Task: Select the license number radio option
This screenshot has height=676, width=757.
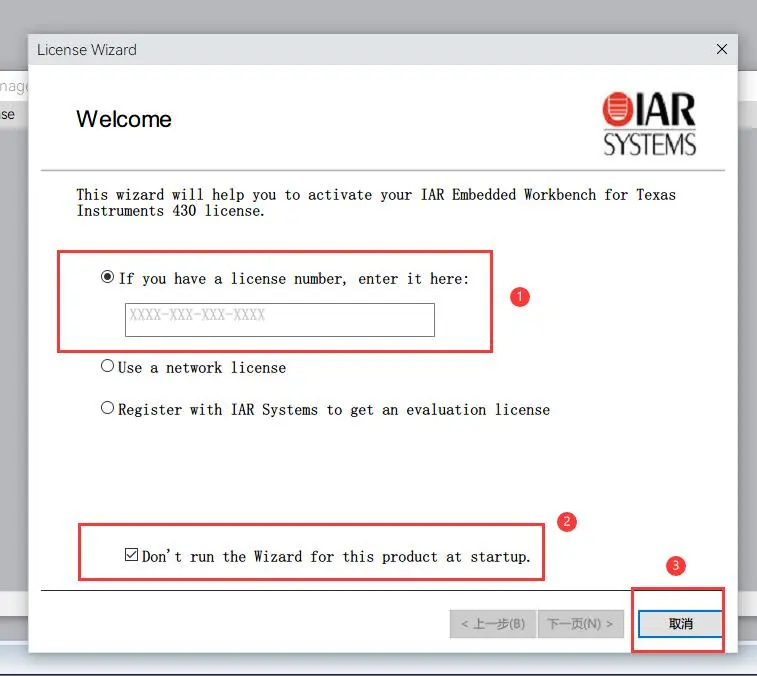Action: 108,278
